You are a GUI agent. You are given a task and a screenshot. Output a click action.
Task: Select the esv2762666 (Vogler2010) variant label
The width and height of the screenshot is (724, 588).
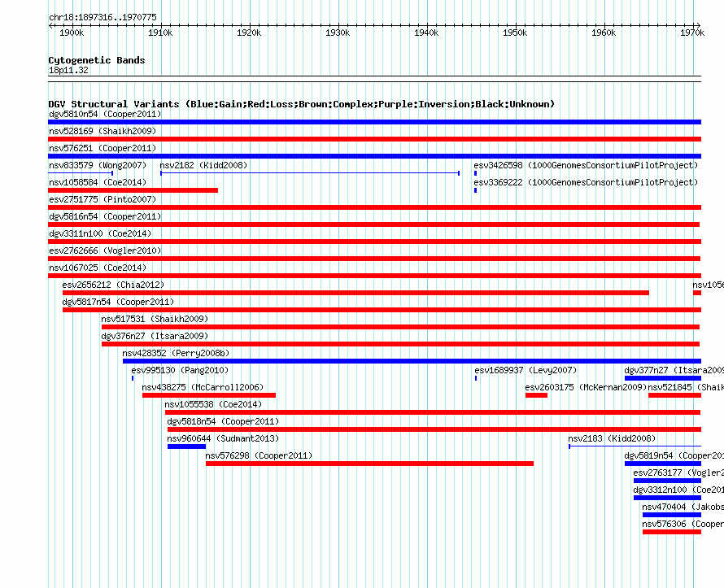click(105, 250)
